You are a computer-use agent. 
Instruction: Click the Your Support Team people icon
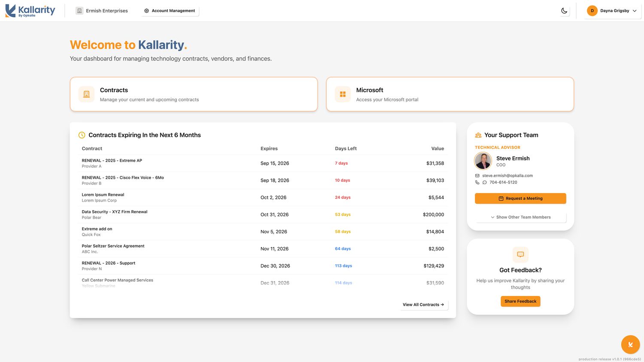click(478, 135)
